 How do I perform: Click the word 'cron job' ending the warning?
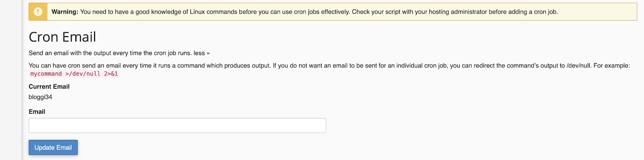[546, 12]
